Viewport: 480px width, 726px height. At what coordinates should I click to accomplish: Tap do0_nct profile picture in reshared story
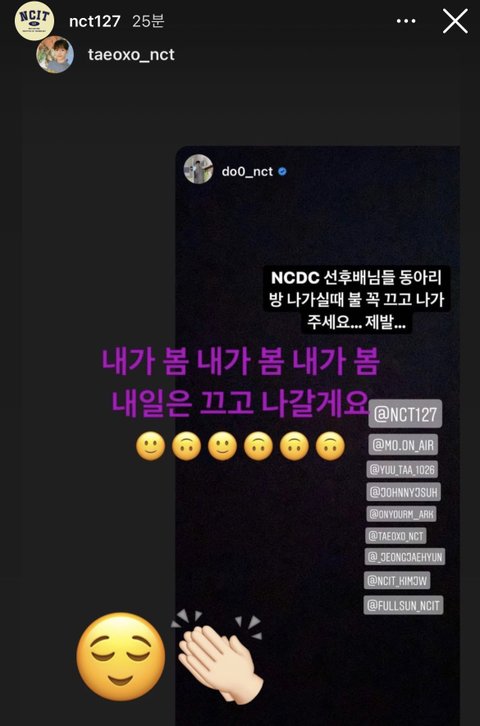(x=199, y=169)
